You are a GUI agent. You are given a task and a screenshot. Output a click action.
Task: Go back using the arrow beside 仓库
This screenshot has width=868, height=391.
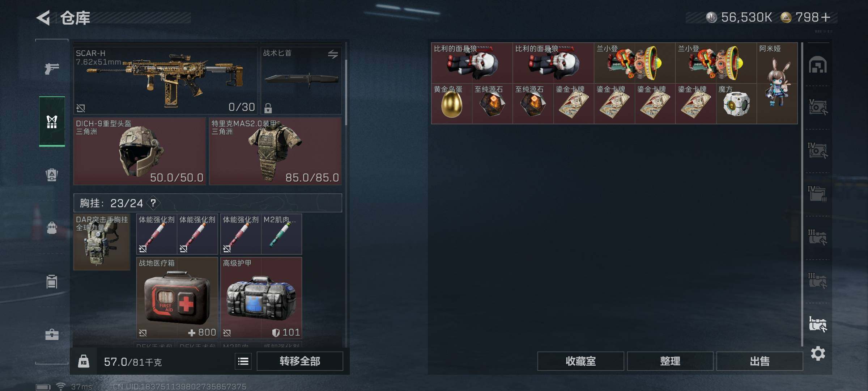43,18
